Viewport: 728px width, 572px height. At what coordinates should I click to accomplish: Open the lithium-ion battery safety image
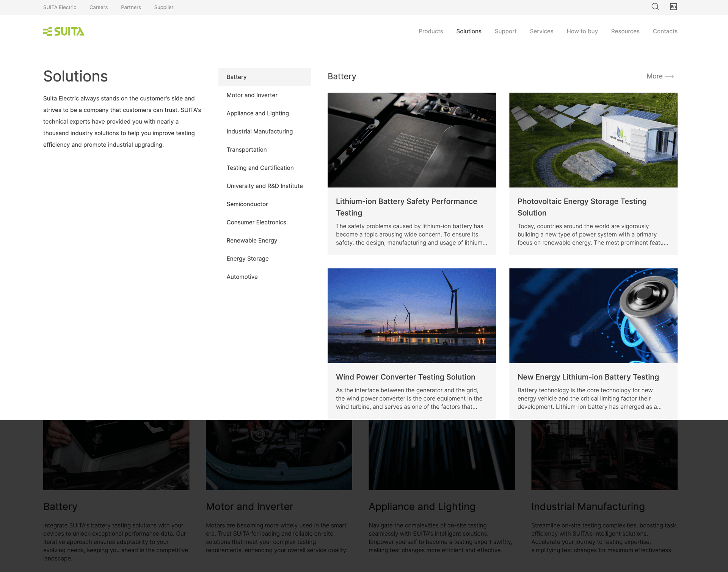coord(412,140)
